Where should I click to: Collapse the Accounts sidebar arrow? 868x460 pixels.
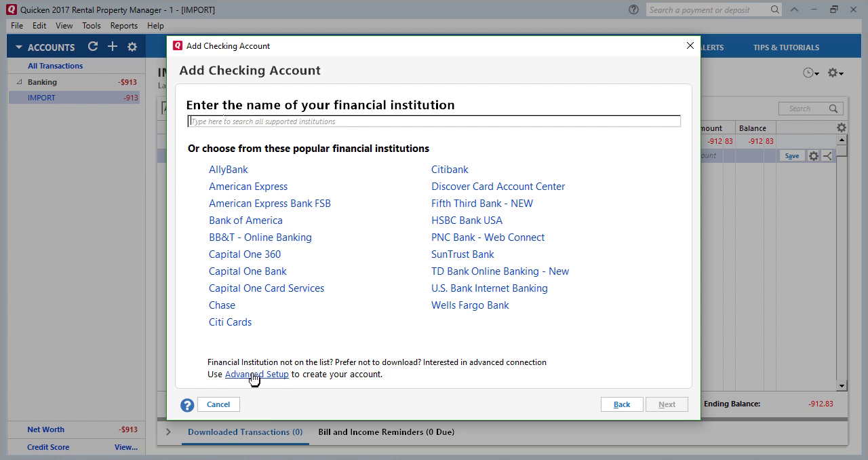point(19,47)
